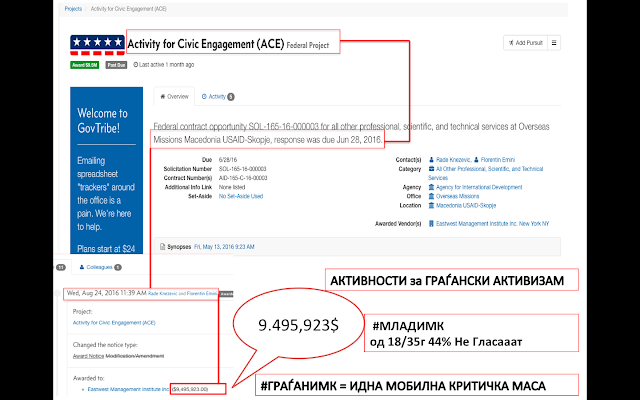The width and height of the screenshot is (640, 400).
Task: Click the No Set-Aside Used link
Action: tap(241, 196)
